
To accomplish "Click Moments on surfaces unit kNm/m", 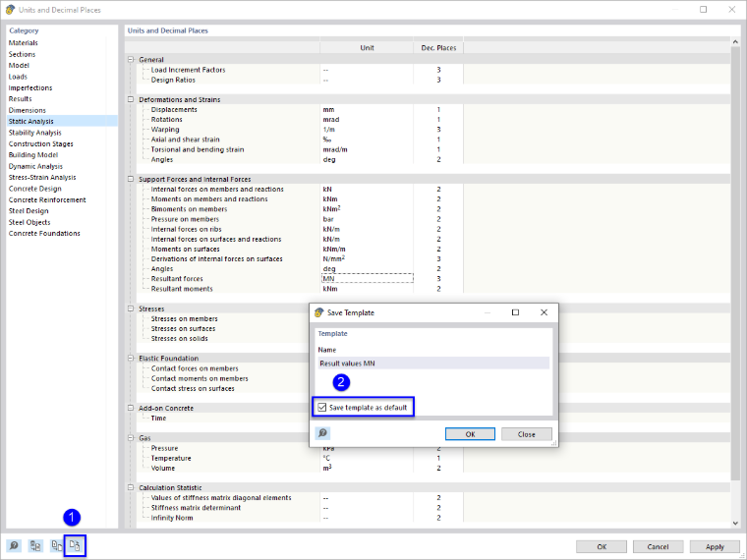I will pyautogui.click(x=367, y=249).
